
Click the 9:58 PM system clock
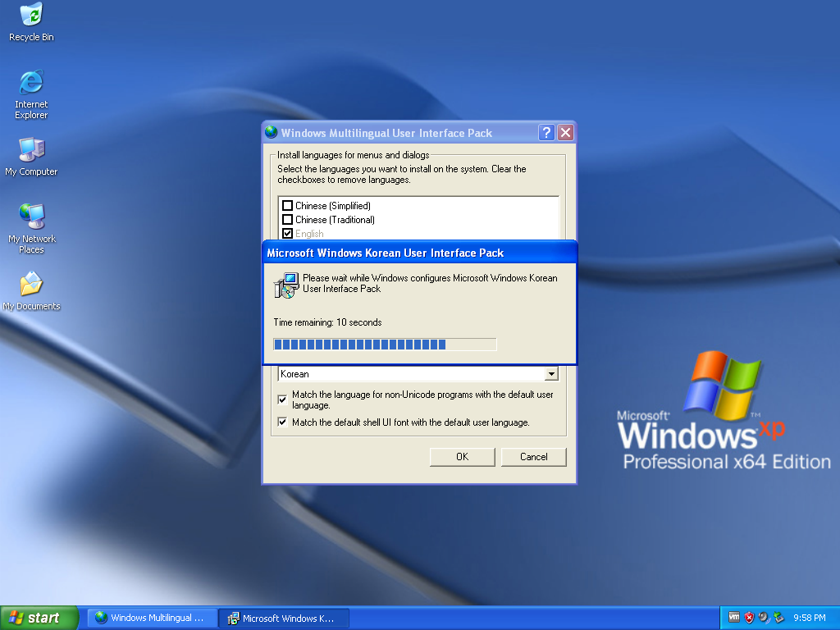810,618
